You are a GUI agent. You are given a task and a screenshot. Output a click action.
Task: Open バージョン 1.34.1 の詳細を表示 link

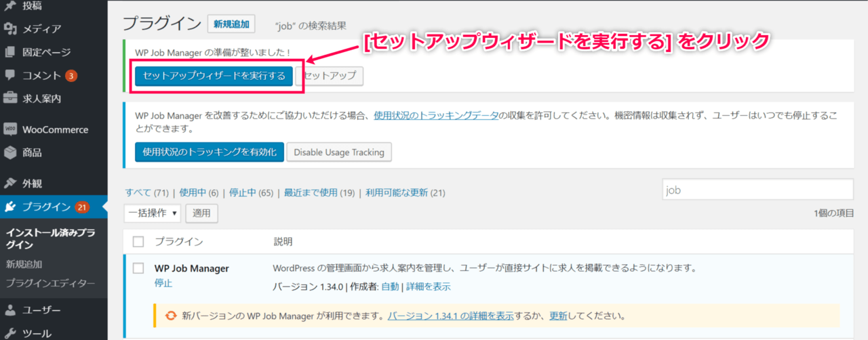click(450, 316)
